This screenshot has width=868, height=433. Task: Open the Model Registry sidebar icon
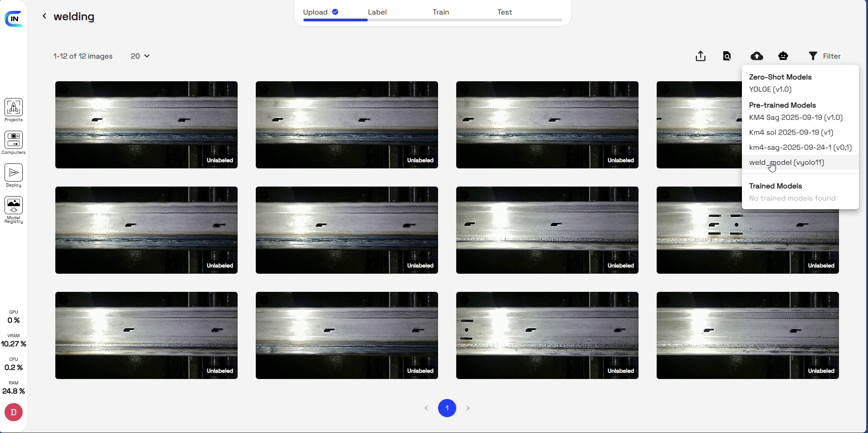point(14,206)
